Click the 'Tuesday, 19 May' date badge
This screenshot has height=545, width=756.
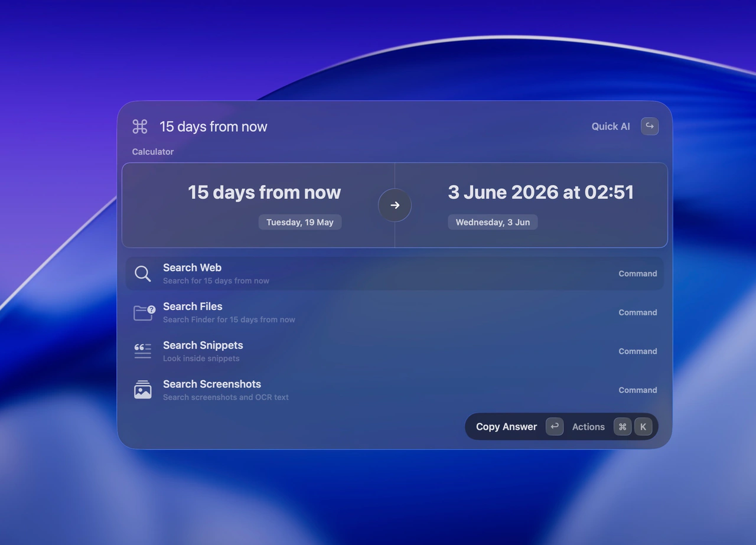300,222
